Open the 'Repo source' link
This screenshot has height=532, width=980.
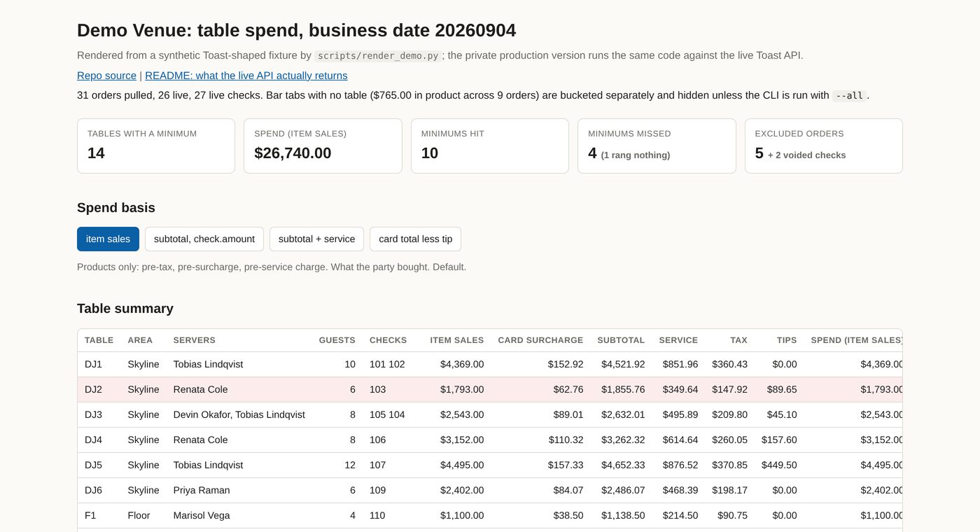click(x=106, y=76)
